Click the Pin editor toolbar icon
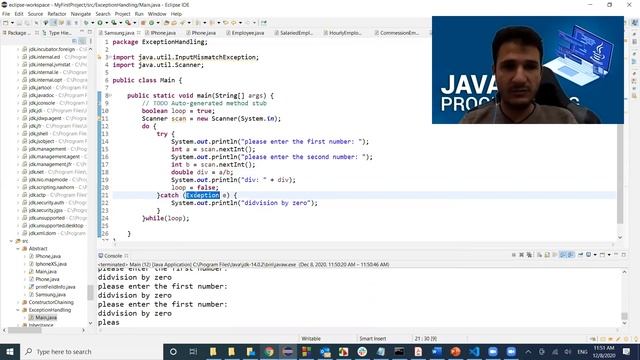The image size is (640, 360). pyautogui.click(x=264, y=23)
